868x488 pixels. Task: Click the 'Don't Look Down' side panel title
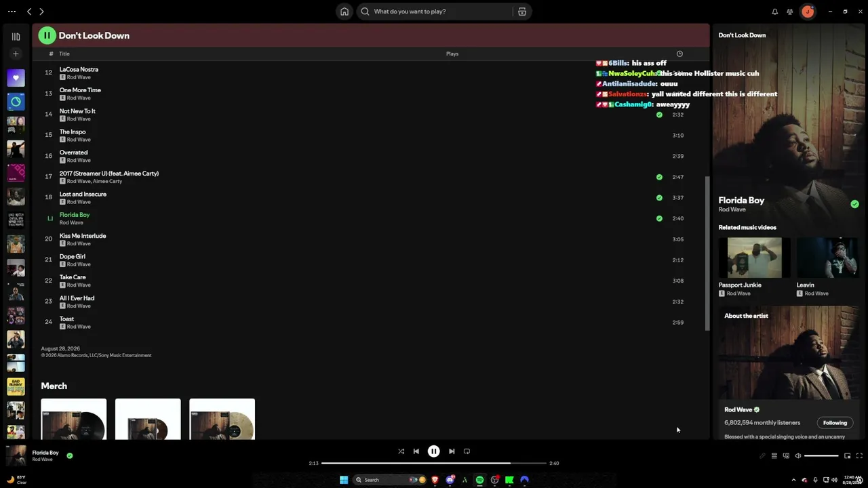[742, 35]
